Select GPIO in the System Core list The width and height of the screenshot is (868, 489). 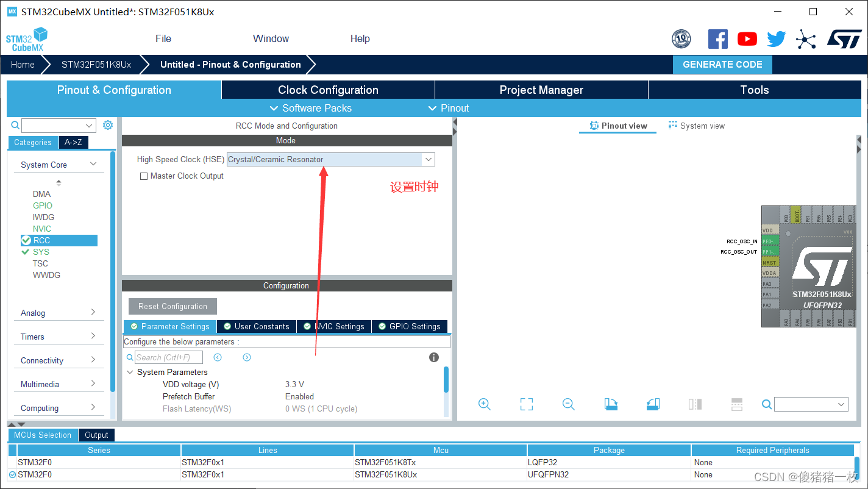pos(43,205)
